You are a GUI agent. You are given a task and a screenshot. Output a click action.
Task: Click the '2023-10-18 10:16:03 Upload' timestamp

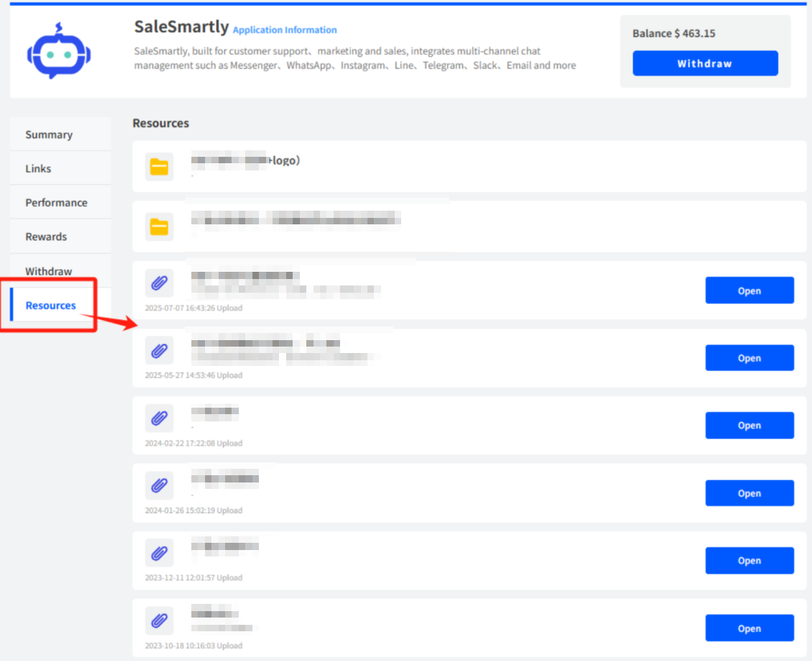(194, 646)
